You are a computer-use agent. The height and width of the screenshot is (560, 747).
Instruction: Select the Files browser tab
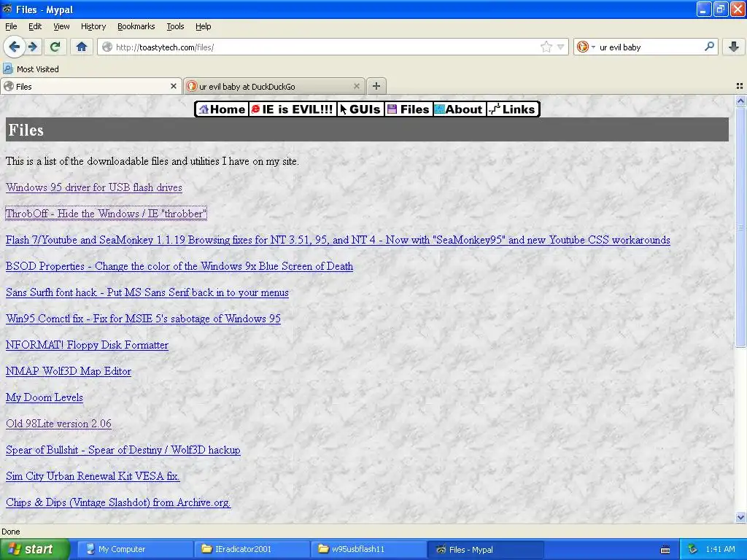(91, 86)
